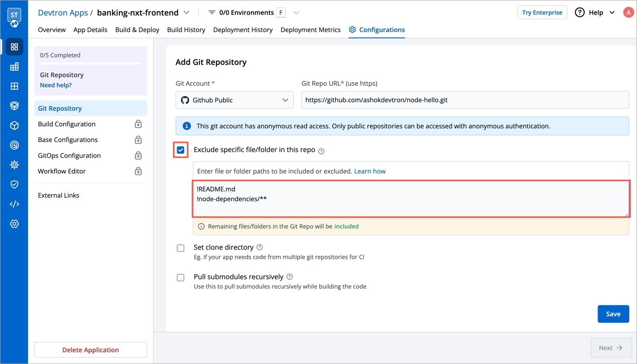Open the Git Account Github Public dropdown

234,100
